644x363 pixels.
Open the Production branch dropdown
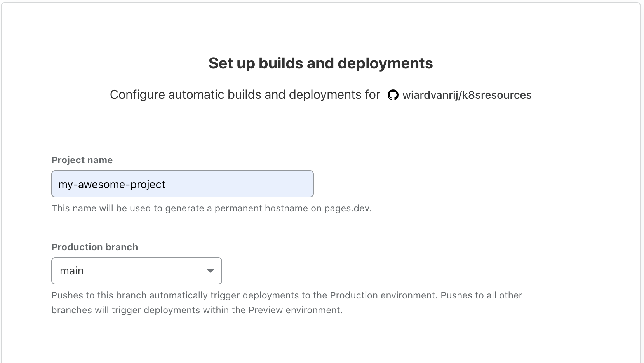(137, 271)
